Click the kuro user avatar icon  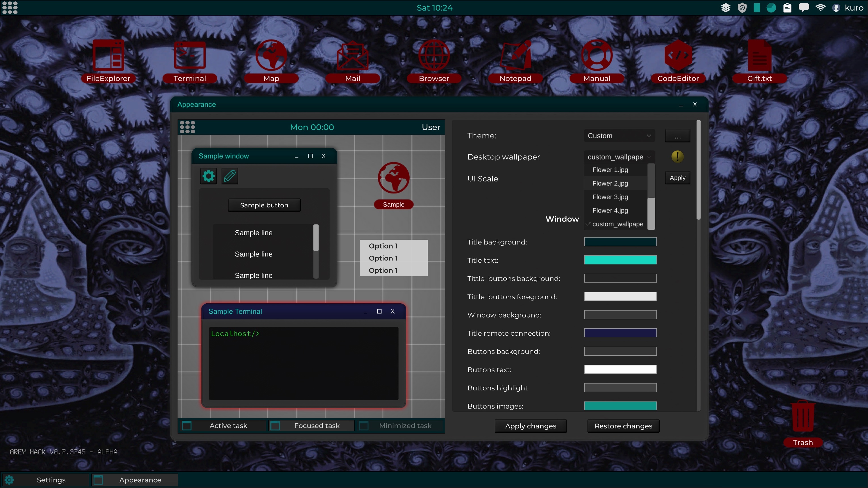(836, 8)
